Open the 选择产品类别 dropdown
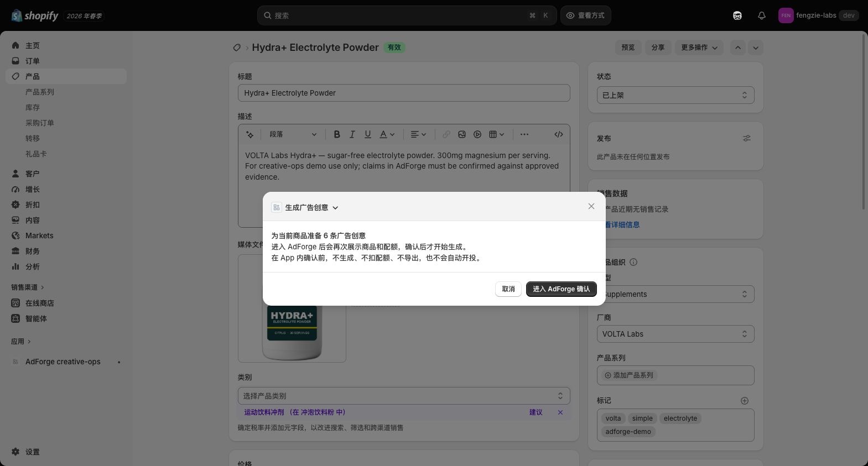Image resolution: width=868 pixels, height=466 pixels. click(404, 396)
